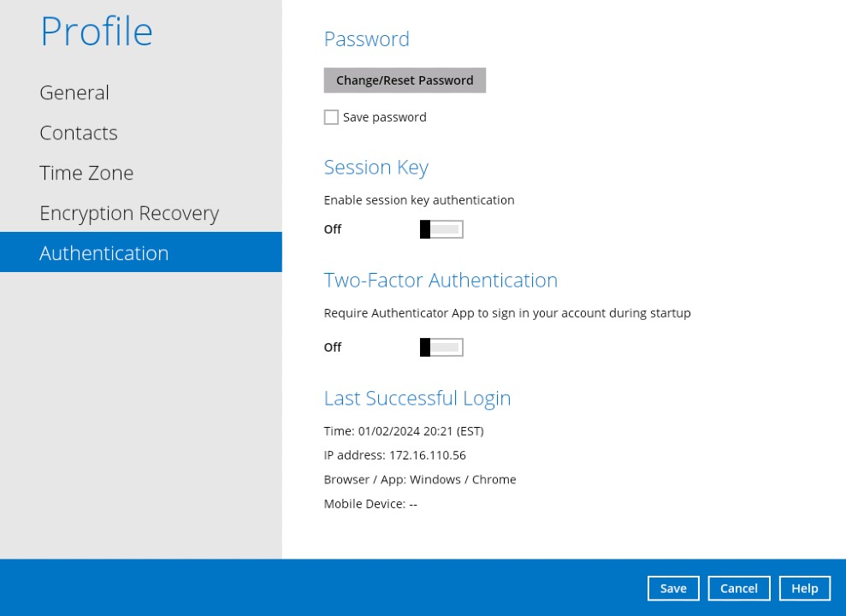Open the Contacts settings page
846x616 pixels.
pyautogui.click(x=78, y=133)
